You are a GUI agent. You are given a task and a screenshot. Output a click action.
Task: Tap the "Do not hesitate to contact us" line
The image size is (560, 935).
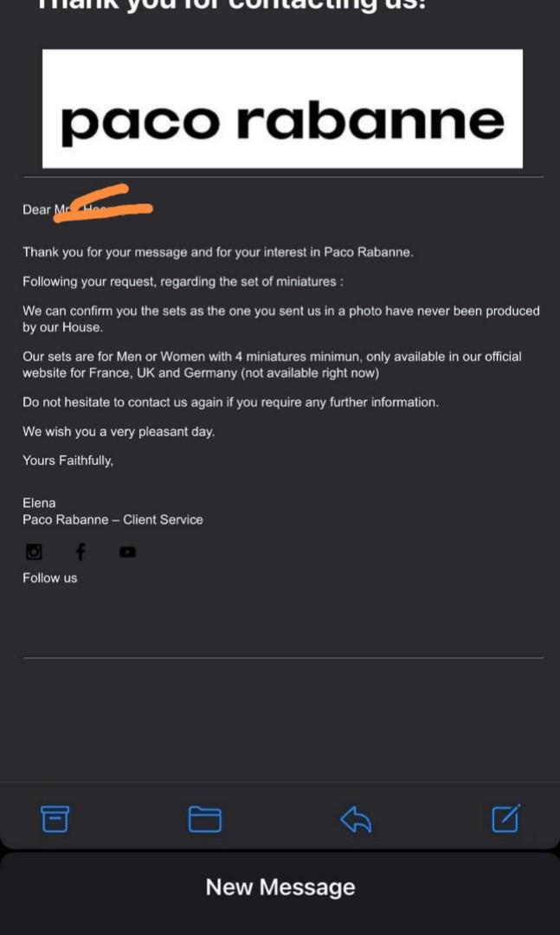(x=230, y=403)
